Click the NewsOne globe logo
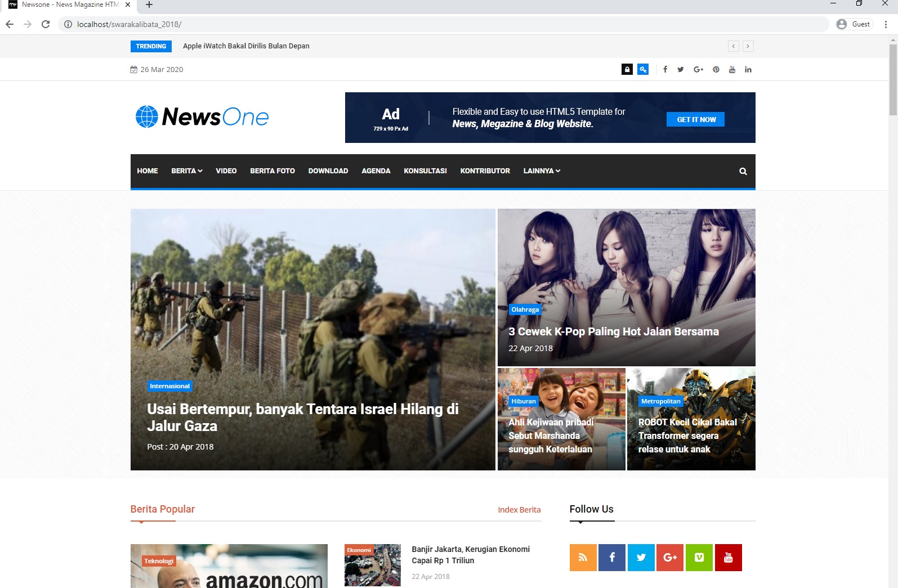Image resolution: width=898 pixels, height=588 pixels. (202, 116)
